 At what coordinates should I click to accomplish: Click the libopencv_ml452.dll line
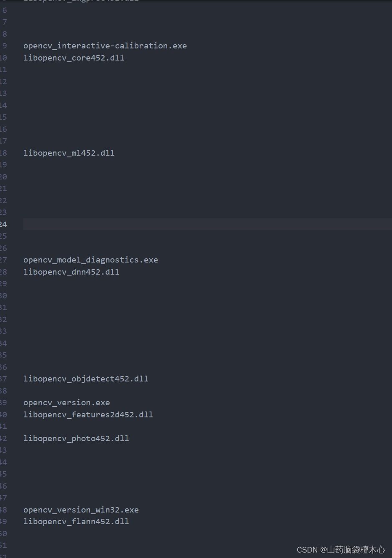tap(69, 153)
